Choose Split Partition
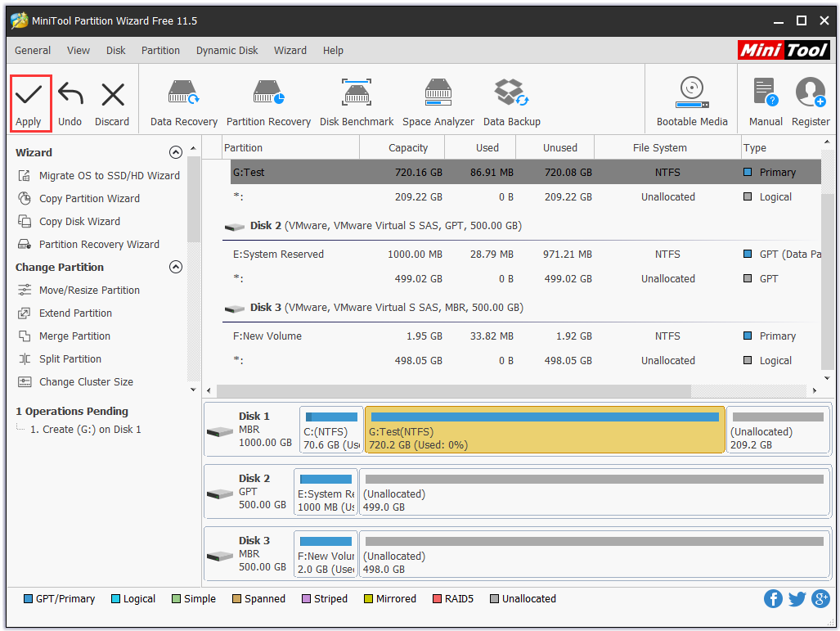Image resolution: width=840 pixels, height=631 pixels. [60, 359]
